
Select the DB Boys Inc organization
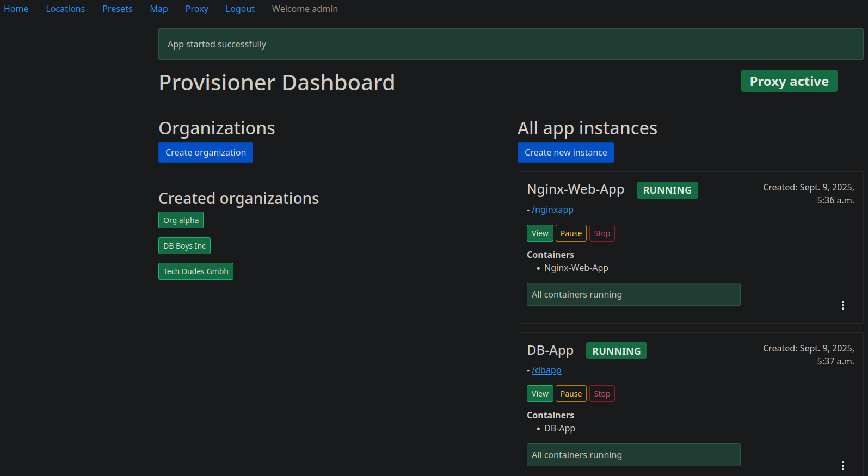tap(184, 246)
